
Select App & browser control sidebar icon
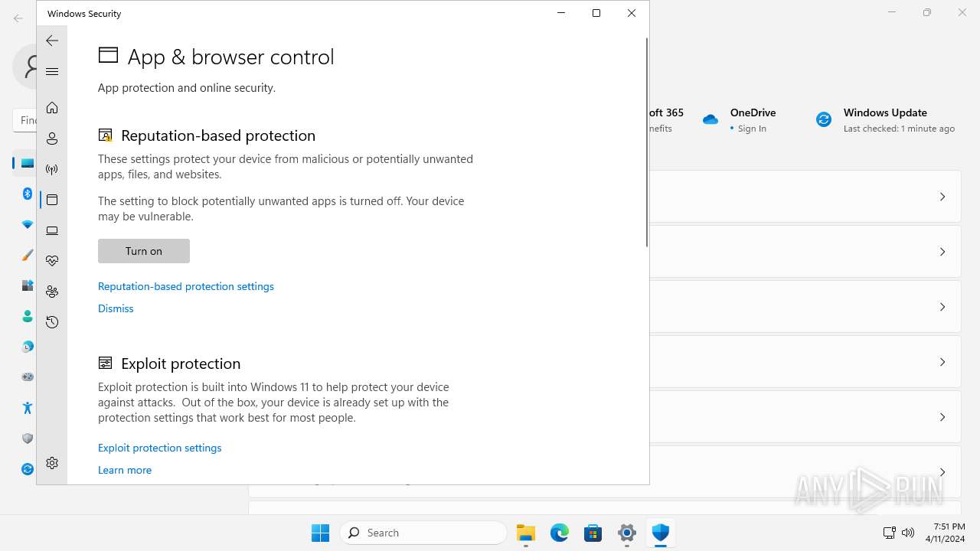click(x=52, y=200)
